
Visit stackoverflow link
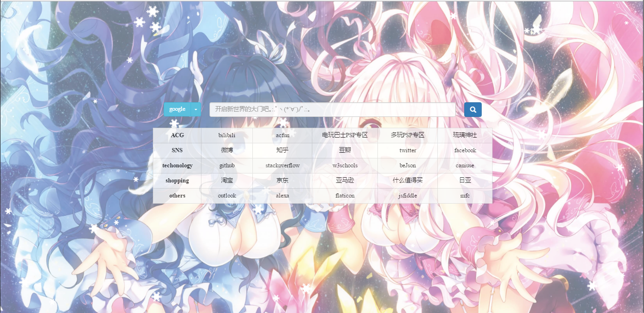(283, 165)
